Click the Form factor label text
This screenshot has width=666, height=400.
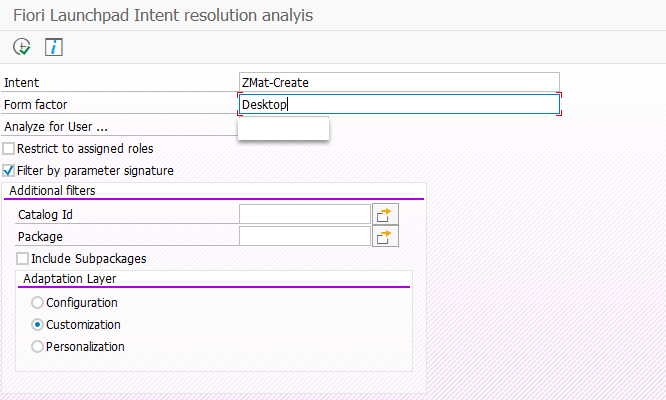tap(36, 104)
